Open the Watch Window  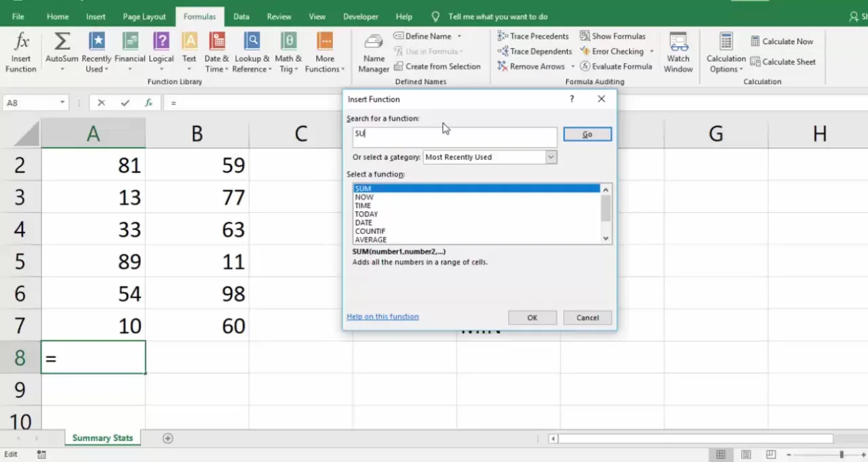tap(678, 52)
